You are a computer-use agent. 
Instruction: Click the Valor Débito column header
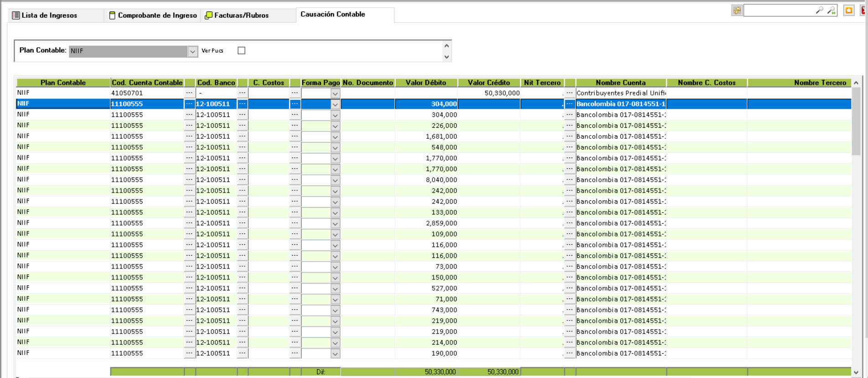(x=426, y=83)
